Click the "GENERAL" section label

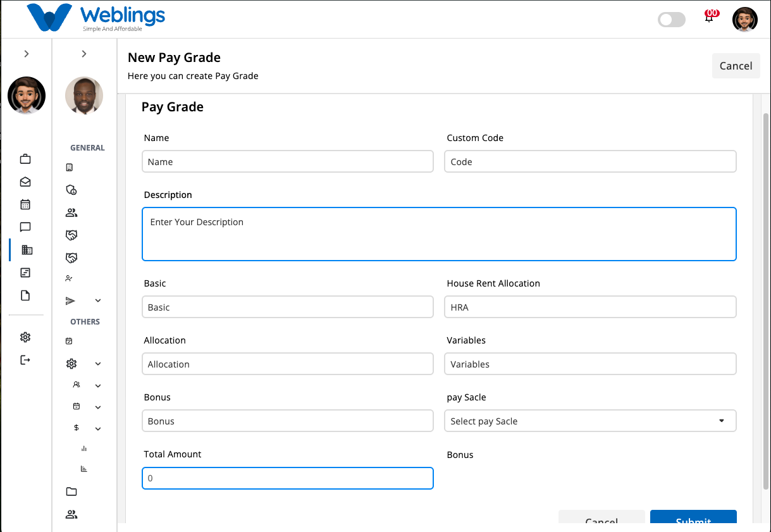(x=87, y=147)
